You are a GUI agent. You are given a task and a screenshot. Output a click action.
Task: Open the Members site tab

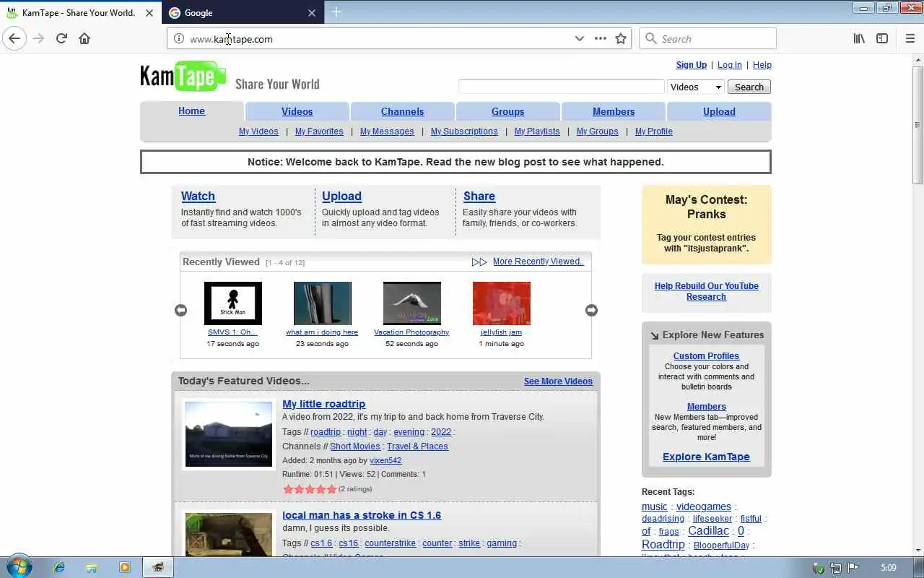click(614, 111)
